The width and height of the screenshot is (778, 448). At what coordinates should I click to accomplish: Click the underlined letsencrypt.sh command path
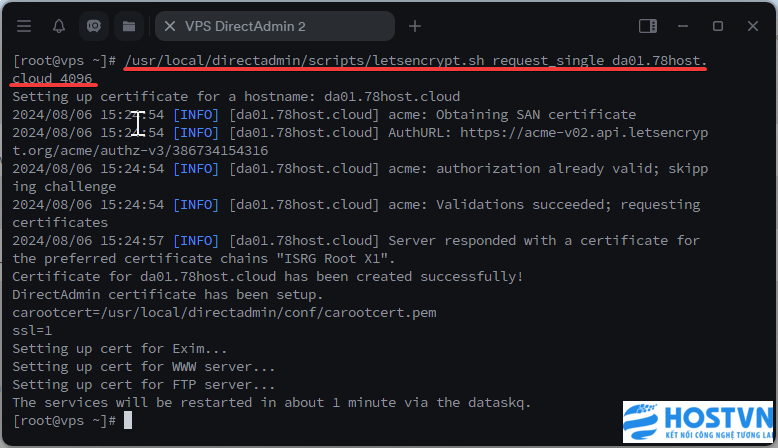click(304, 61)
